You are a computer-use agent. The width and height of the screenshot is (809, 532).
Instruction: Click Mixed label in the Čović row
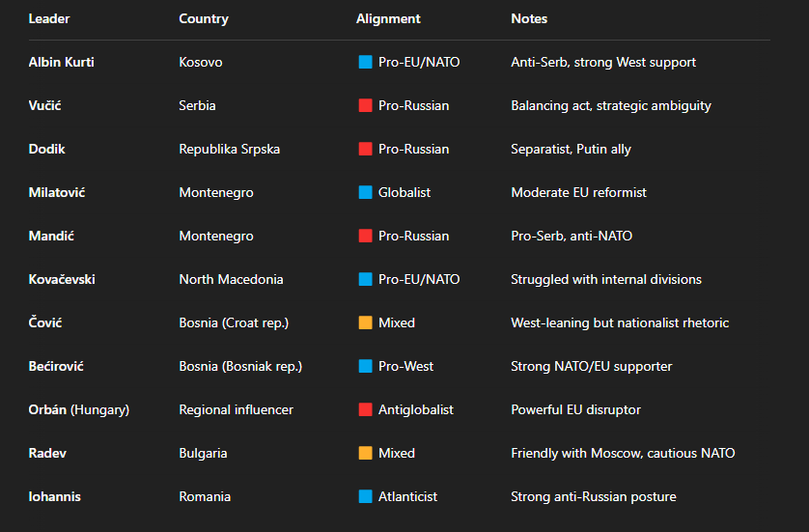[397, 322]
